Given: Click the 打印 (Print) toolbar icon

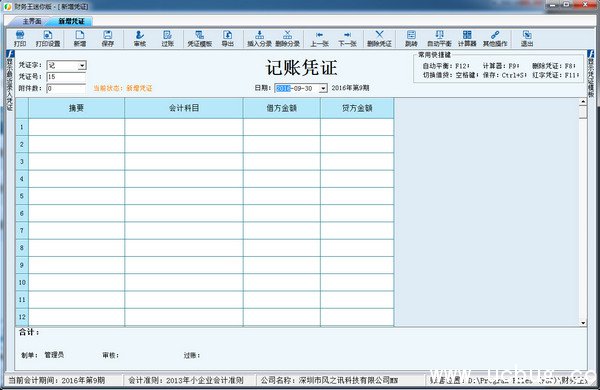Looking at the screenshot, I should tap(20, 39).
